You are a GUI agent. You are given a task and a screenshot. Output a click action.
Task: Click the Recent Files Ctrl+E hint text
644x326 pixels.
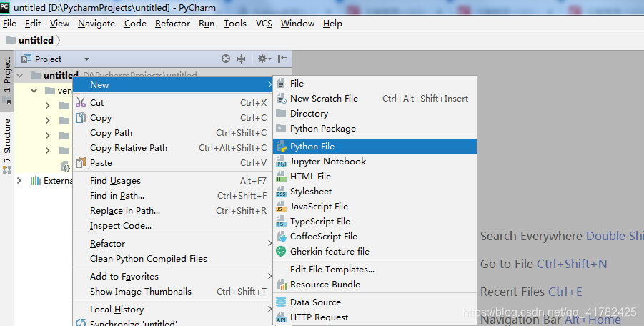click(x=531, y=292)
